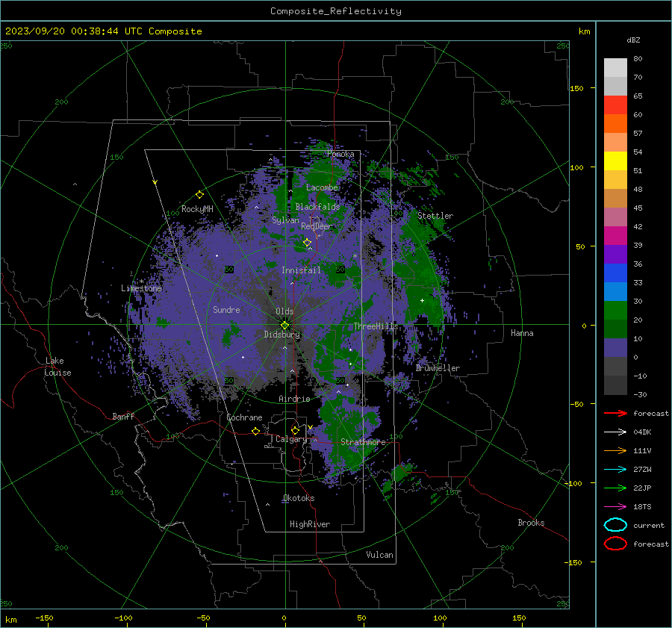Click the orange 111V arrow icon

pos(615,450)
